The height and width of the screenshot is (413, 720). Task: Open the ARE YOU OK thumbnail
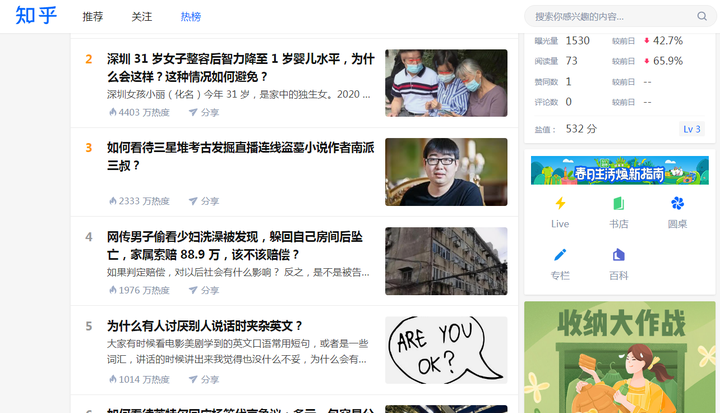click(446, 350)
